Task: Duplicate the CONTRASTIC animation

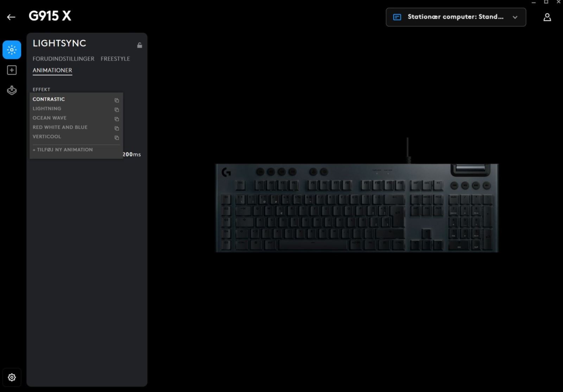Action: click(116, 100)
